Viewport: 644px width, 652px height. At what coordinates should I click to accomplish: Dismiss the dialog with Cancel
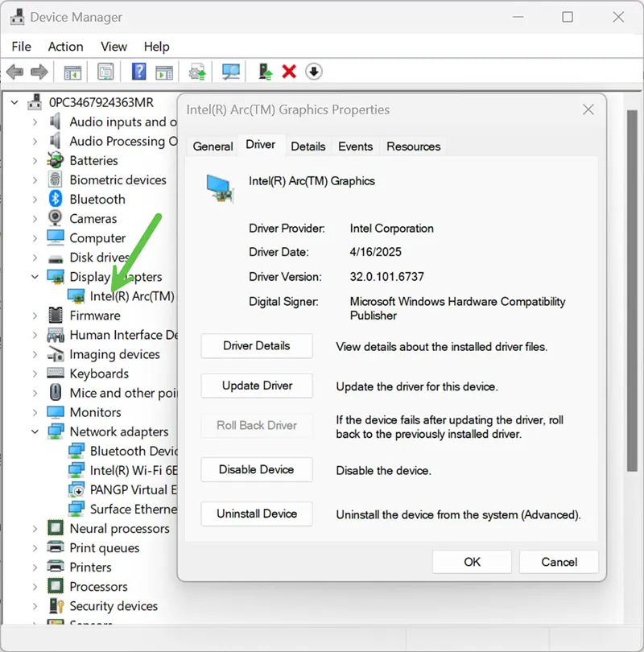(x=559, y=562)
